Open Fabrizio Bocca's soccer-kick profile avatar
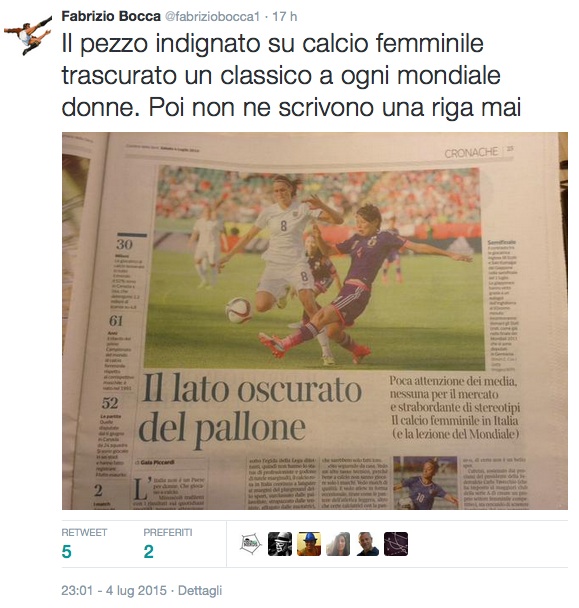 pyautogui.click(x=28, y=35)
